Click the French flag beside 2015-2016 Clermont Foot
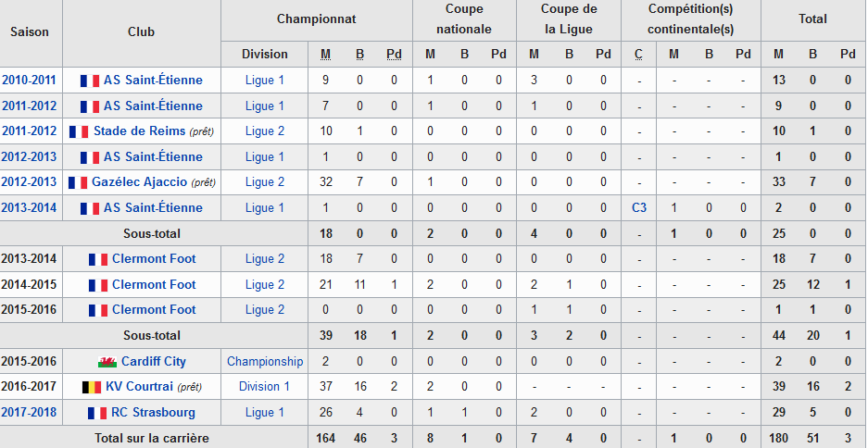This screenshot has width=868, height=448. (97, 310)
